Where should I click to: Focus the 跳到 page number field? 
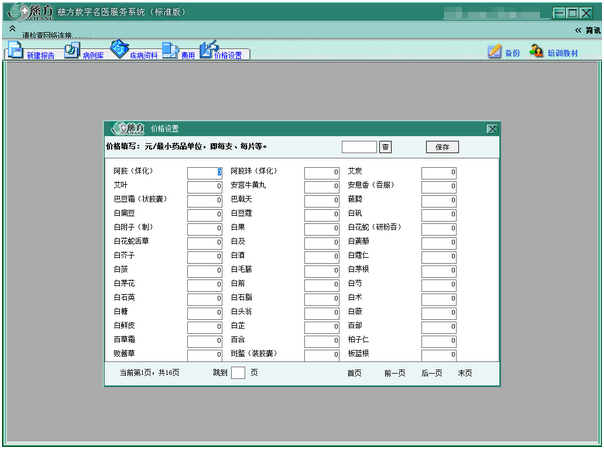tap(238, 373)
